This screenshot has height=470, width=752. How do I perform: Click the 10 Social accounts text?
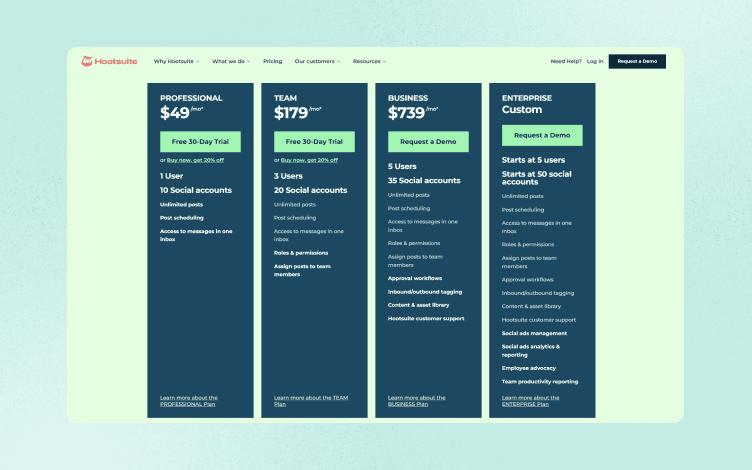click(x=196, y=190)
